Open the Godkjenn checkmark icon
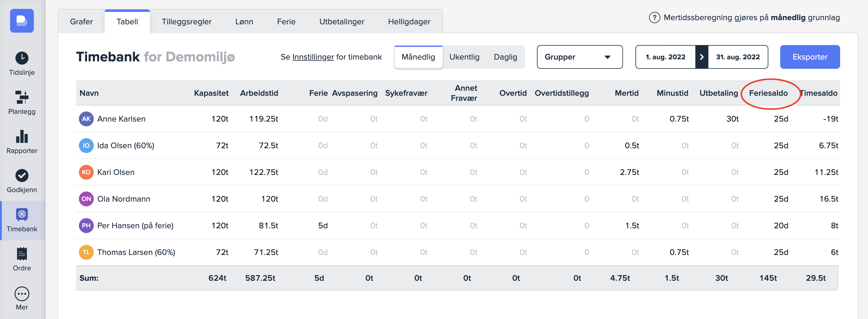Image resolution: width=868 pixels, height=319 pixels. coord(22,176)
